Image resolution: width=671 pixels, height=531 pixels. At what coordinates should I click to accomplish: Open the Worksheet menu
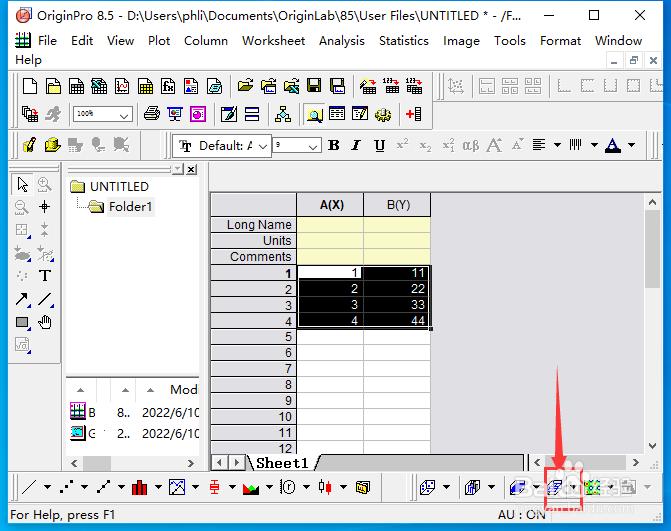click(x=273, y=41)
